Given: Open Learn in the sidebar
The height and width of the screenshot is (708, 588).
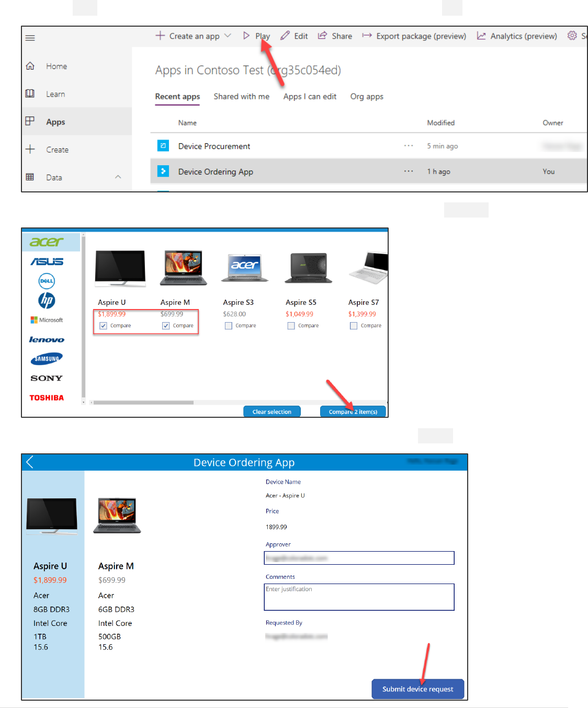Looking at the screenshot, I should (55, 94).
